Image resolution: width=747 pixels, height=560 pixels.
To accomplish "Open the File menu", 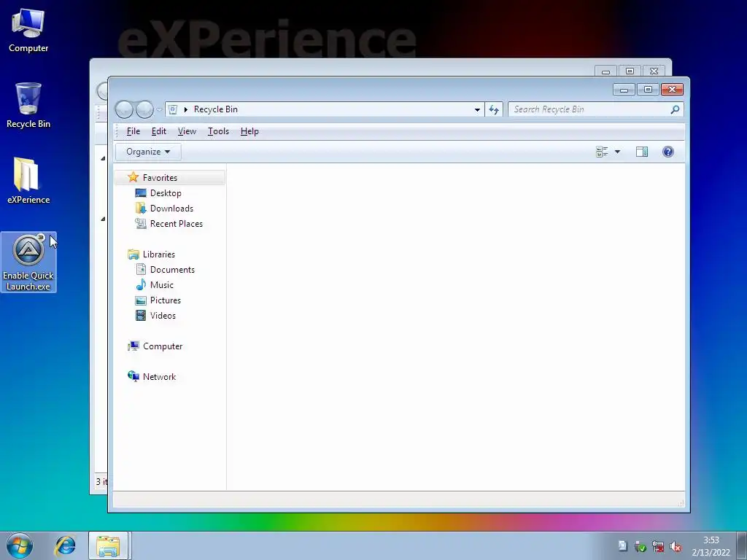I will [x=133, y=131].
